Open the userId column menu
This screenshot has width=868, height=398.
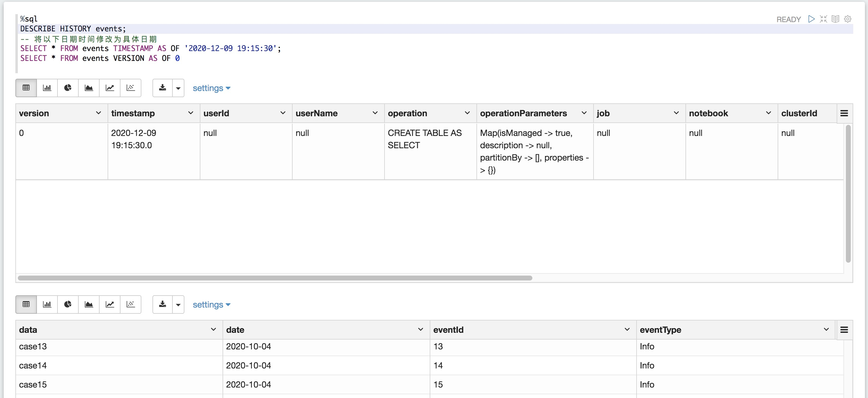pos(283,113)
